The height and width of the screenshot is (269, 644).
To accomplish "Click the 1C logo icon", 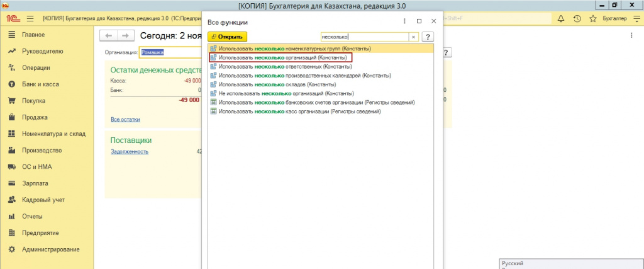I will pyautogui.click(x=14, y=18).
